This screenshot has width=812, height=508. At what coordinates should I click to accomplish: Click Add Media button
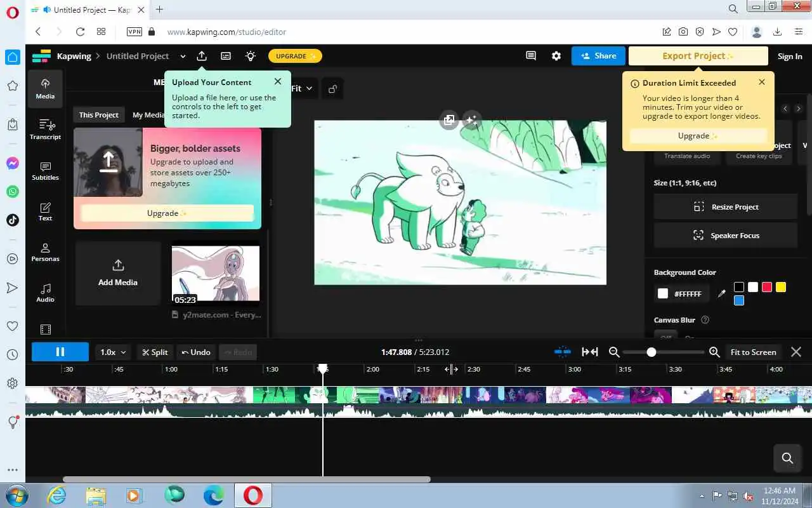click(x=118, y=273)
